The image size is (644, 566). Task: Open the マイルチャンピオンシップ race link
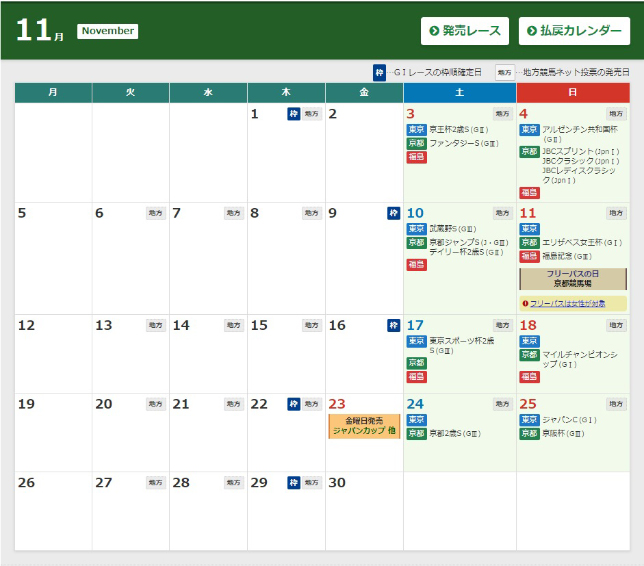(x=578, y=359)
